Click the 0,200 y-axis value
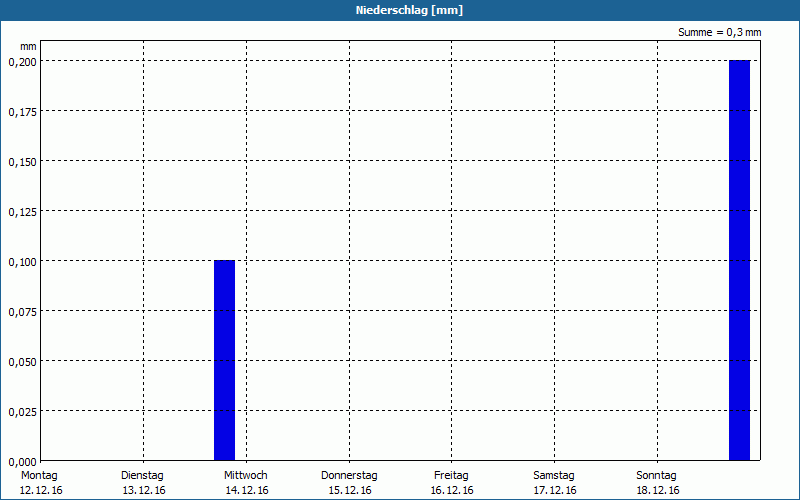Image resolution: width=800 pixels, height=500 pixels. click(x=22, y=62)
